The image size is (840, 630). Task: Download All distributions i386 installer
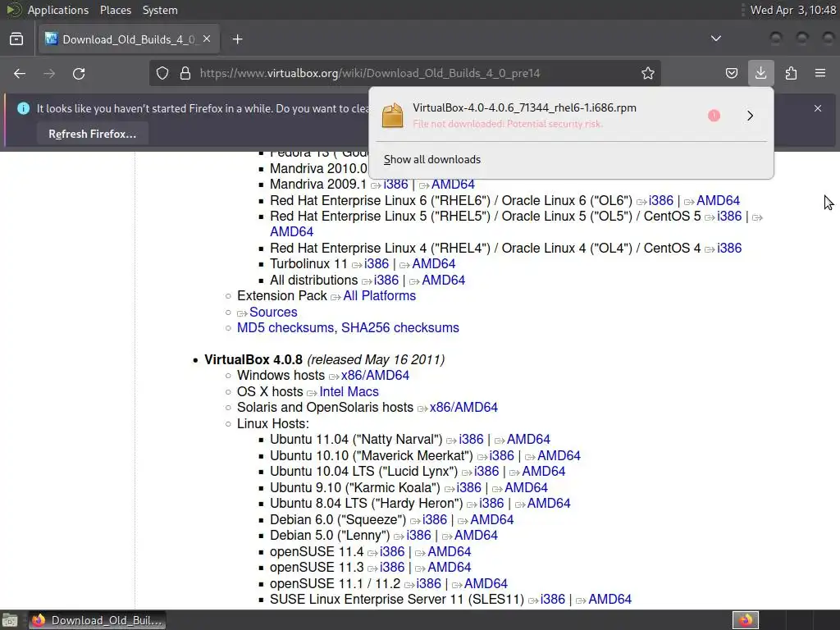[386, 281]
